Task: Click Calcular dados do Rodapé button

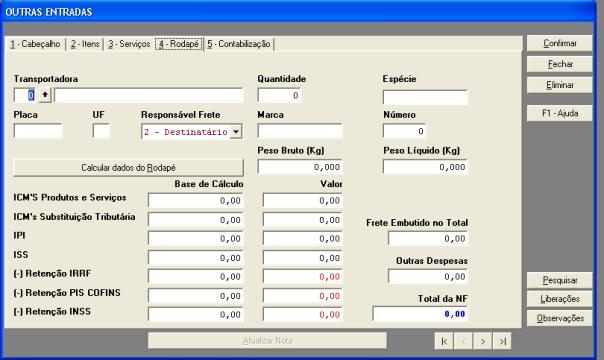Action: [x=128, y=167]
